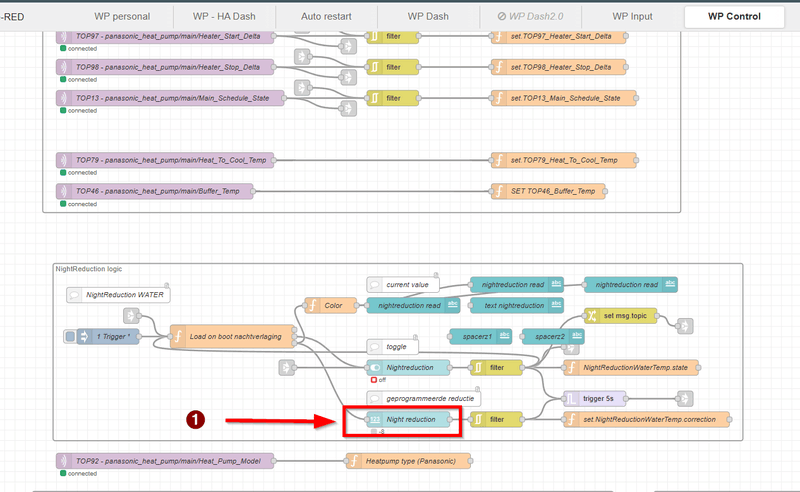Screen dimensions: 800x492
Task: Select the filter node after Night reduction numeric
Action: tap(496, 420)
